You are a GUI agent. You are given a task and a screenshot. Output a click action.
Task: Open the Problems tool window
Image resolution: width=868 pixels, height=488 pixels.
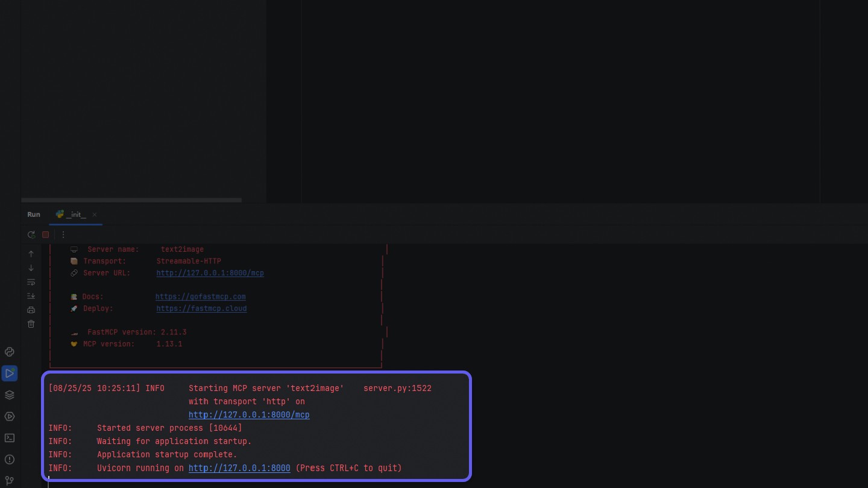[9, 460]
